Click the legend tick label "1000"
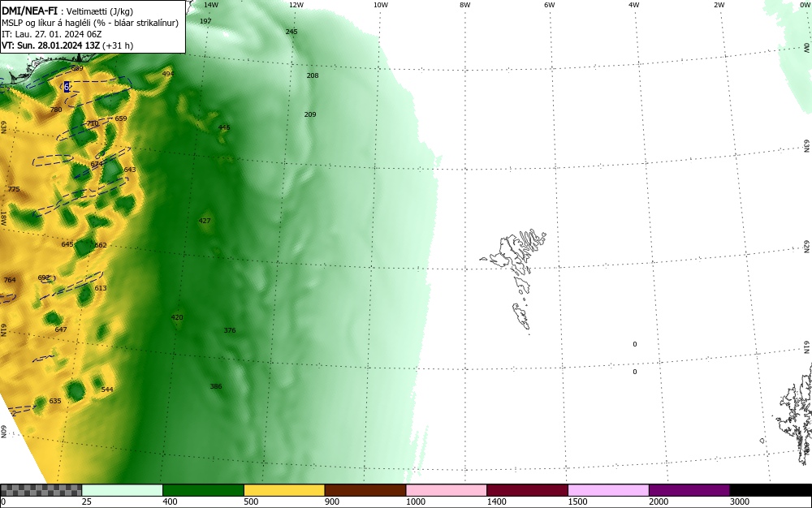 (415, 502)
